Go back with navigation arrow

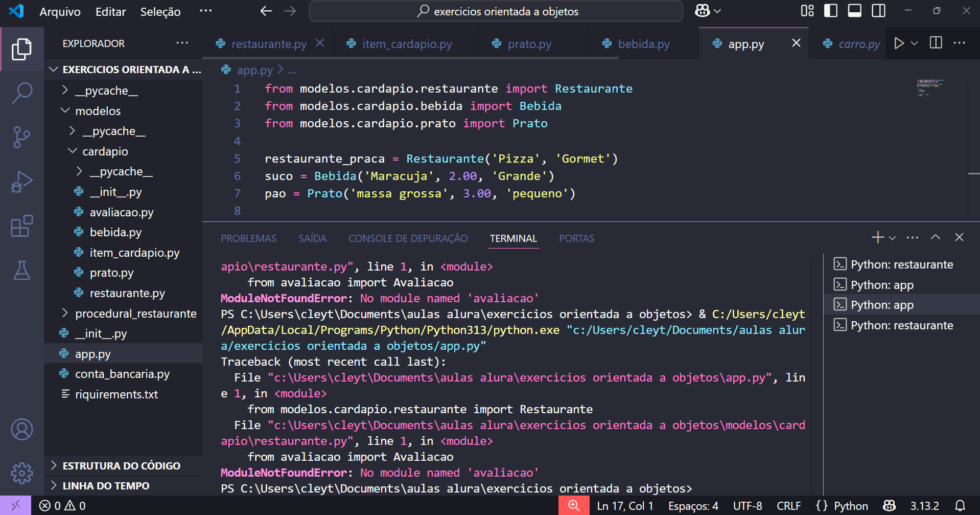click(x=266, y=11)
